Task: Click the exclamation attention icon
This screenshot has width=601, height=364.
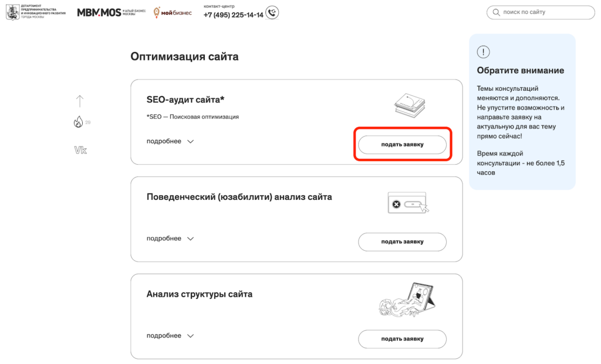Action: [x=483, y=52]
